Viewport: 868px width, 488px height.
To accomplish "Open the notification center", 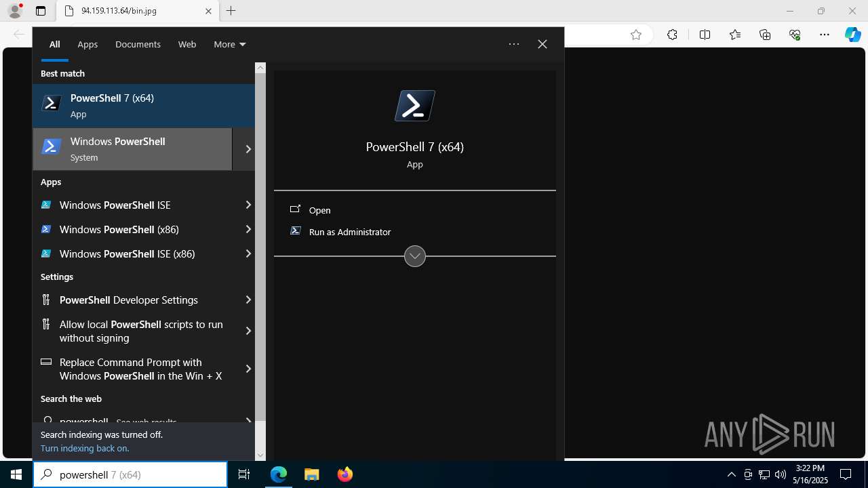I will coord(846,474).
